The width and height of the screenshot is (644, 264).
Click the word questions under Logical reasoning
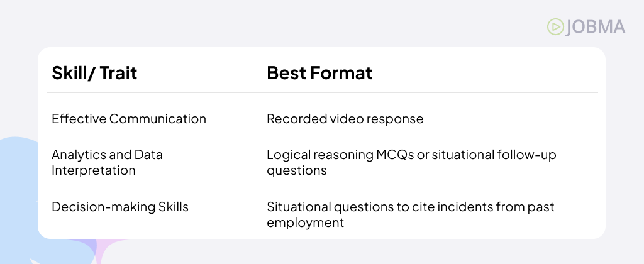click(x=297, y=170)
